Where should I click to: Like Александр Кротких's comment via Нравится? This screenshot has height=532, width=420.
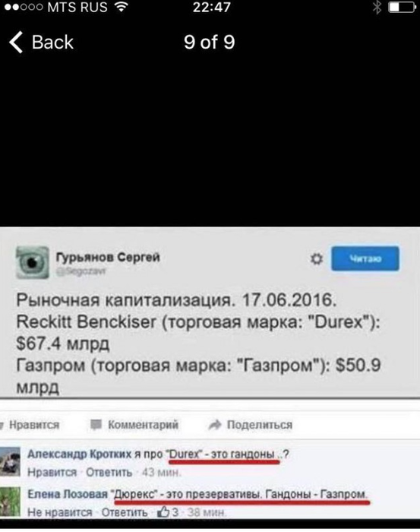click(52, 472)
